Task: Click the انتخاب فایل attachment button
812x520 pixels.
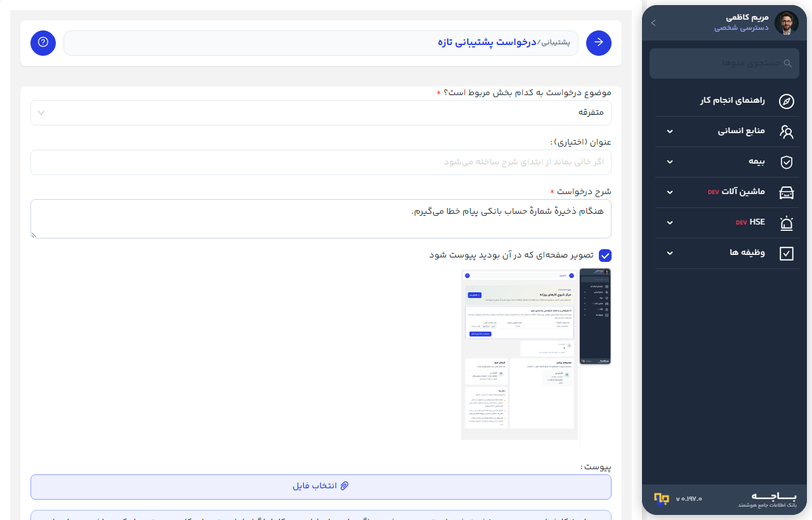Action: [x=321, y=486]
